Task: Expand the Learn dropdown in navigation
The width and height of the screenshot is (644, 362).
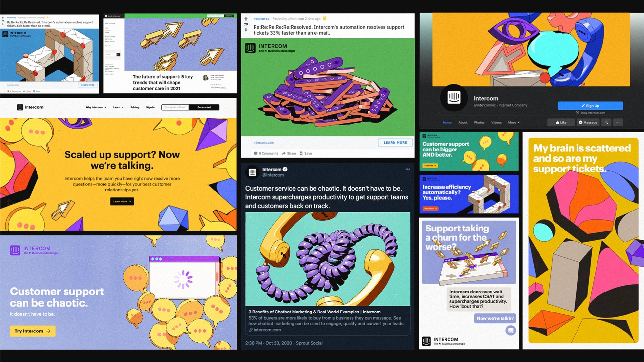Action: 118,107
